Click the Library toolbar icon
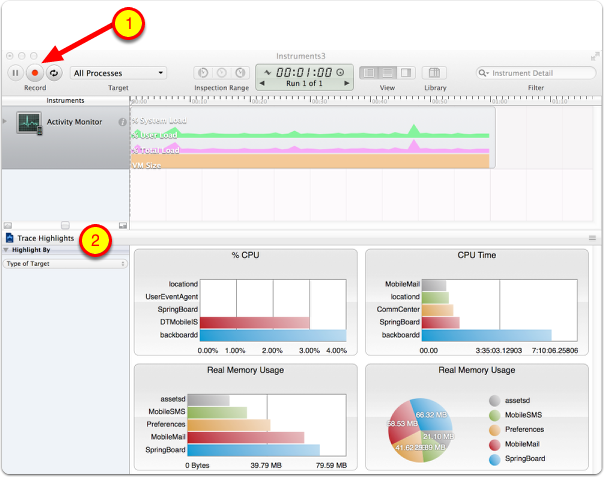Image resolution: width=604 pixels, height=477 pixels. [434, 73]
